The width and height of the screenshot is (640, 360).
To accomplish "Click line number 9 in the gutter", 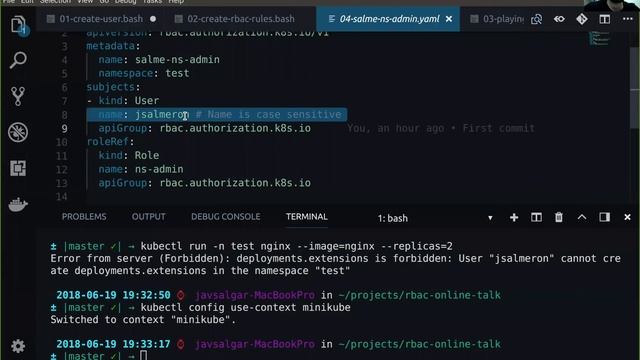I will tap(64, 129).
